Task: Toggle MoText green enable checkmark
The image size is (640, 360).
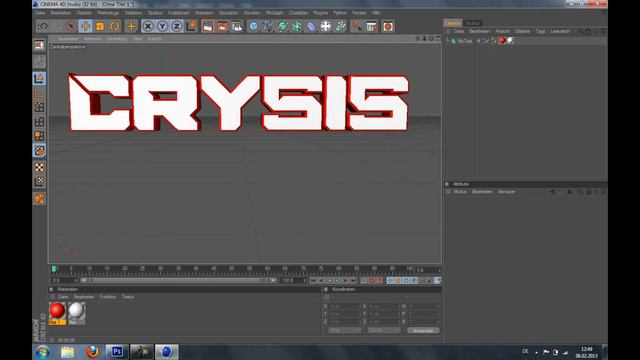Action: pos(487,41)
